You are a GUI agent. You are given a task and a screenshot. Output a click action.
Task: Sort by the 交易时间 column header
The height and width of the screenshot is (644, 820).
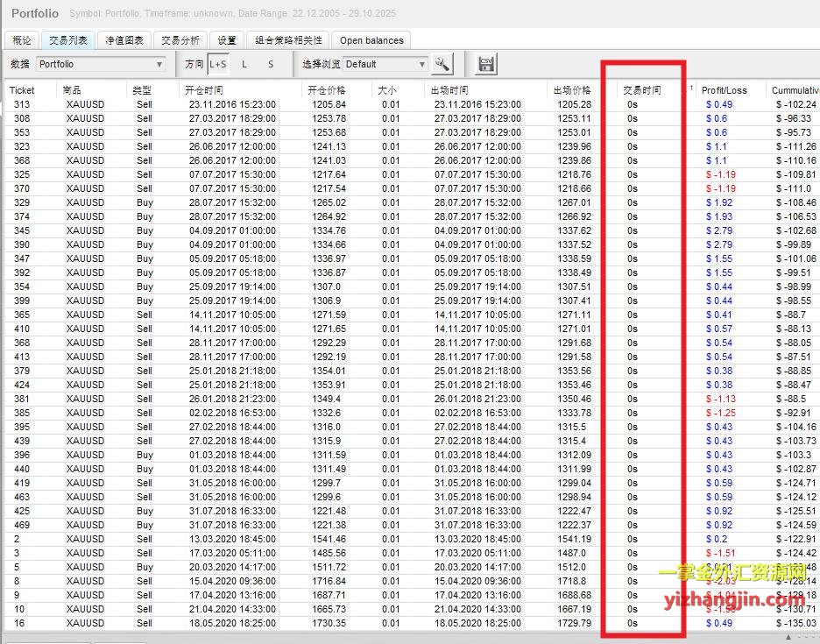pyautogui.click(x=642, y=90)
